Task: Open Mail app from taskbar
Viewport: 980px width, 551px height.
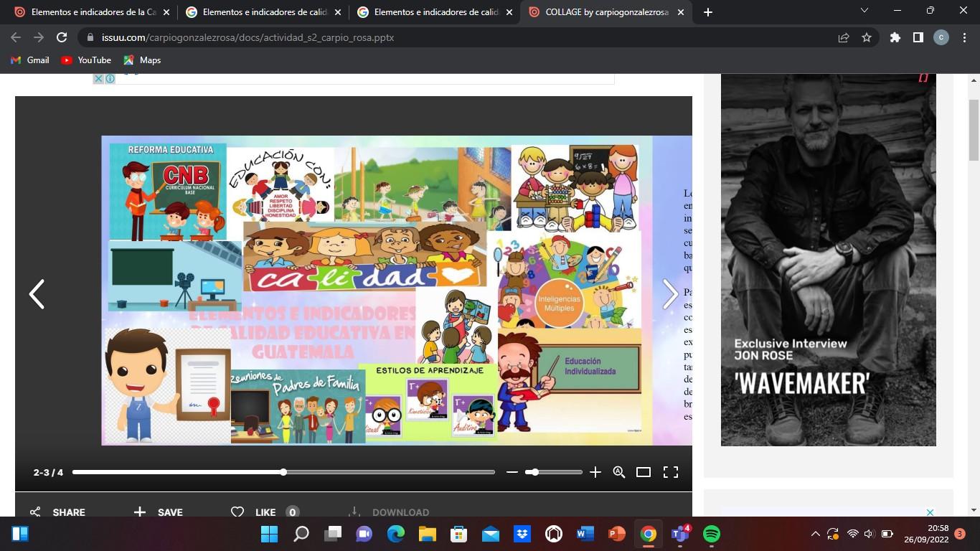Action: [x=491, y=534]
